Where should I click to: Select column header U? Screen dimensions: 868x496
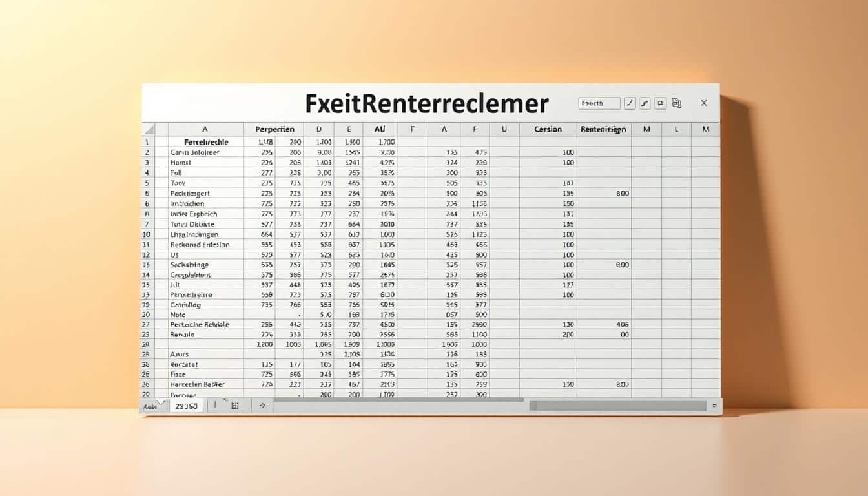(x=504, y=129)
